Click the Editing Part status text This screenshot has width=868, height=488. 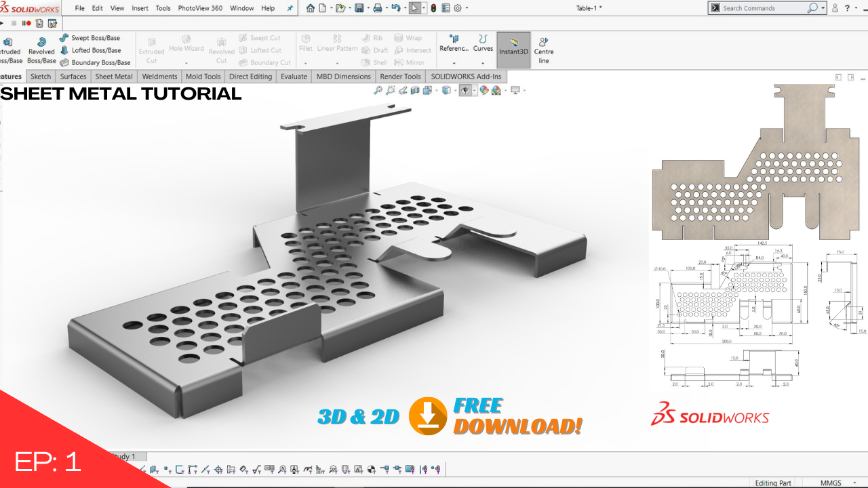tap(773, 483)
